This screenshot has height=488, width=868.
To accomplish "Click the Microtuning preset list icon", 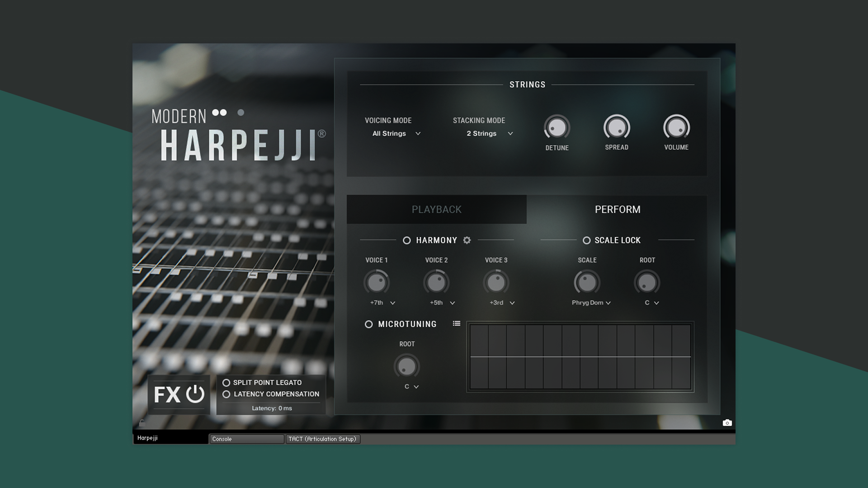I will coord(456,324).
